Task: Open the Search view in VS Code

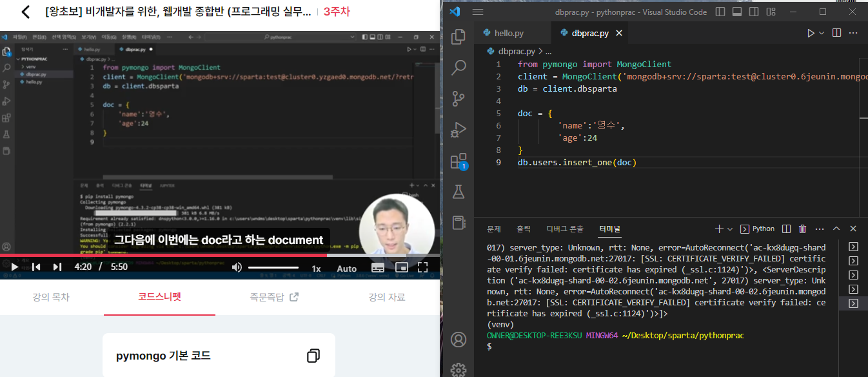Action: coord(459,67)
